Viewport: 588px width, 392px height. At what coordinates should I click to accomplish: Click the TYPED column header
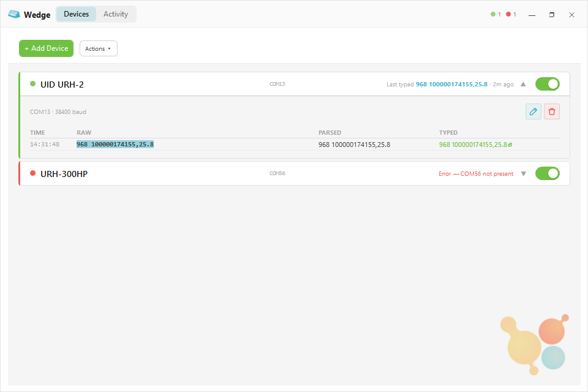click(448, 133)
